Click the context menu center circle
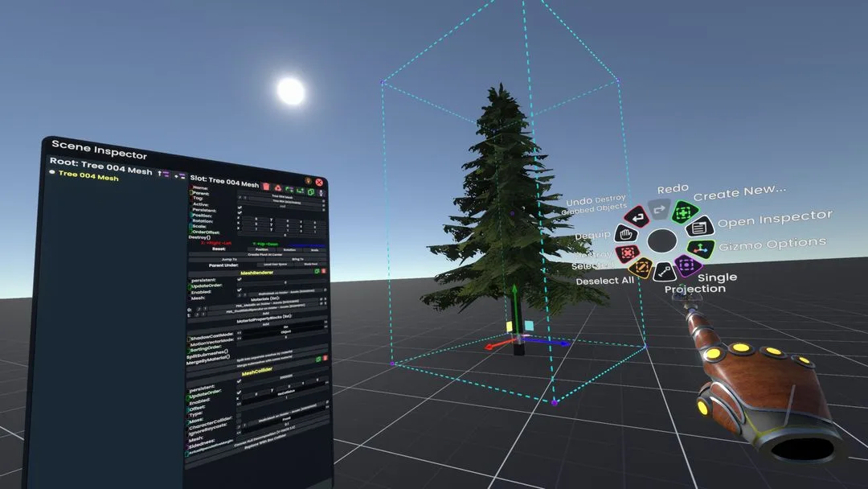 coord(662,241)
